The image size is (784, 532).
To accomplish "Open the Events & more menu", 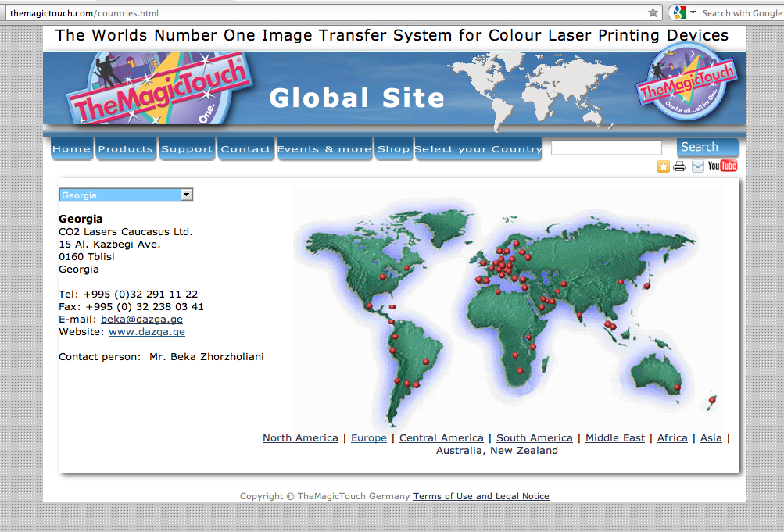I will (324, 149).
